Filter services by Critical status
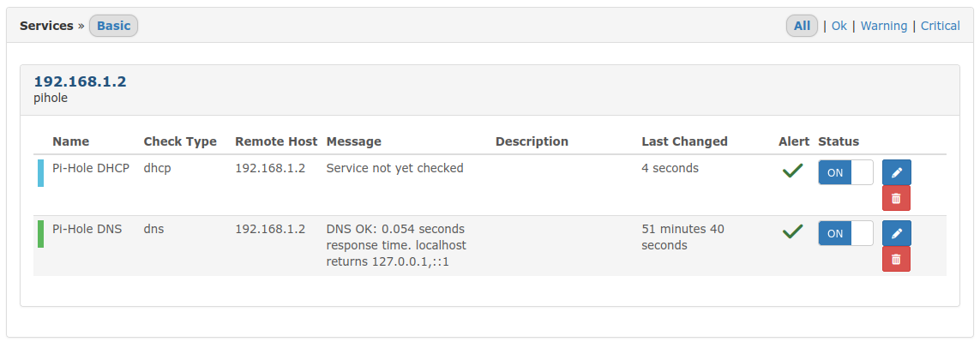Image resolution: width=980 pixels, height=348 pixels. coord(940,26)
